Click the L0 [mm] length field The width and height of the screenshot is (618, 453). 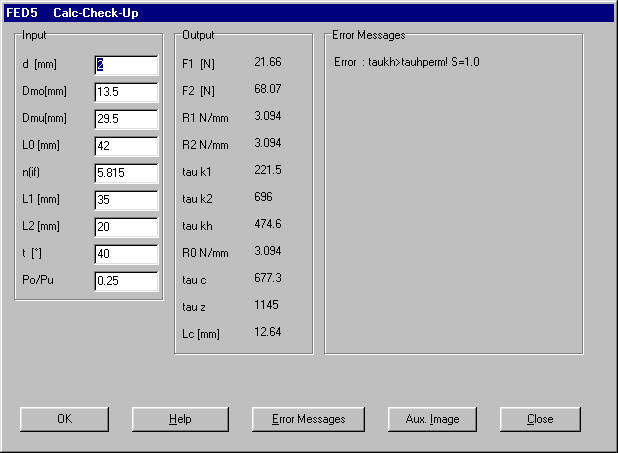click(x=126, y=146)
